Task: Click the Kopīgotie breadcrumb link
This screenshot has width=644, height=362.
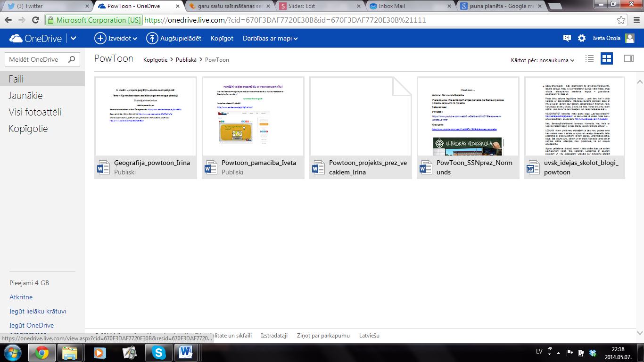Action: pos(155,60)
